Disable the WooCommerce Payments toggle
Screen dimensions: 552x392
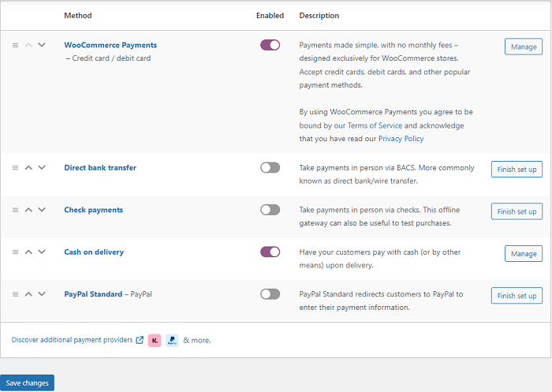pyautogui.click(x=270, y=45)
